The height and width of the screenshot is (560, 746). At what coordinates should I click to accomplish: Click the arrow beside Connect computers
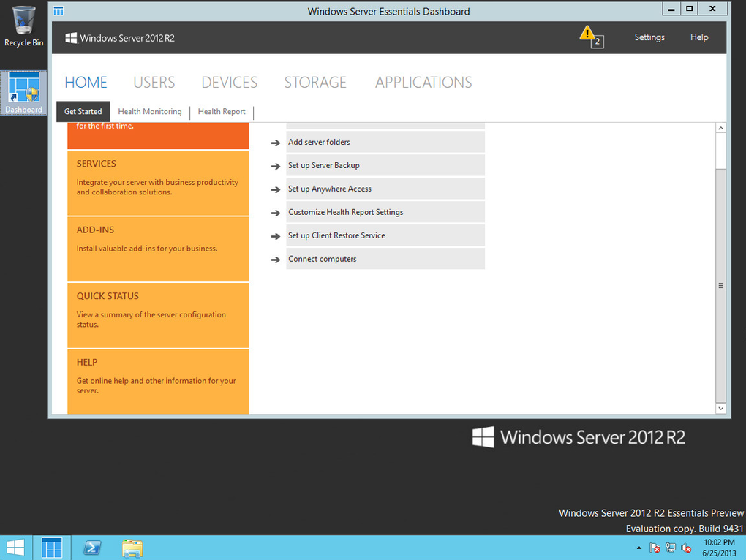[x=276, y=260]
